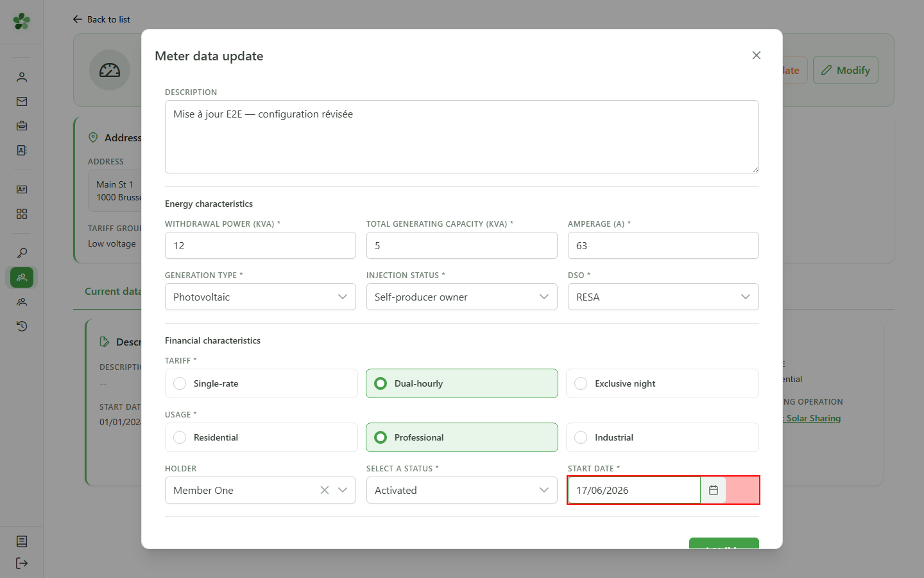Click the Modify button behind the dialog

tap(846, 70)
